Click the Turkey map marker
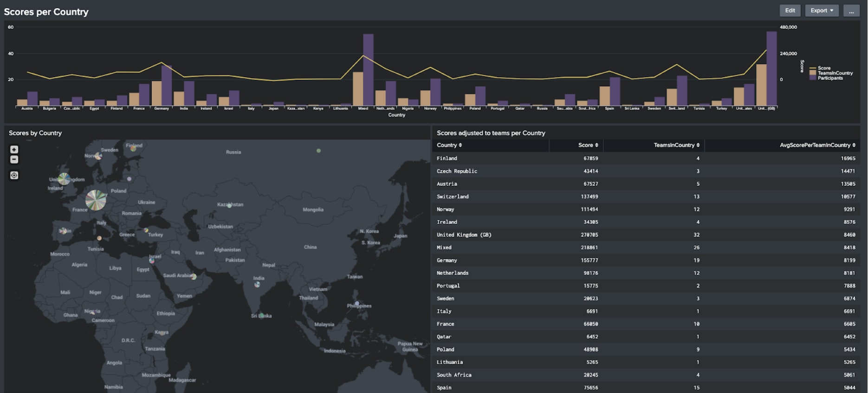The image size is (868, 393). 146,230
